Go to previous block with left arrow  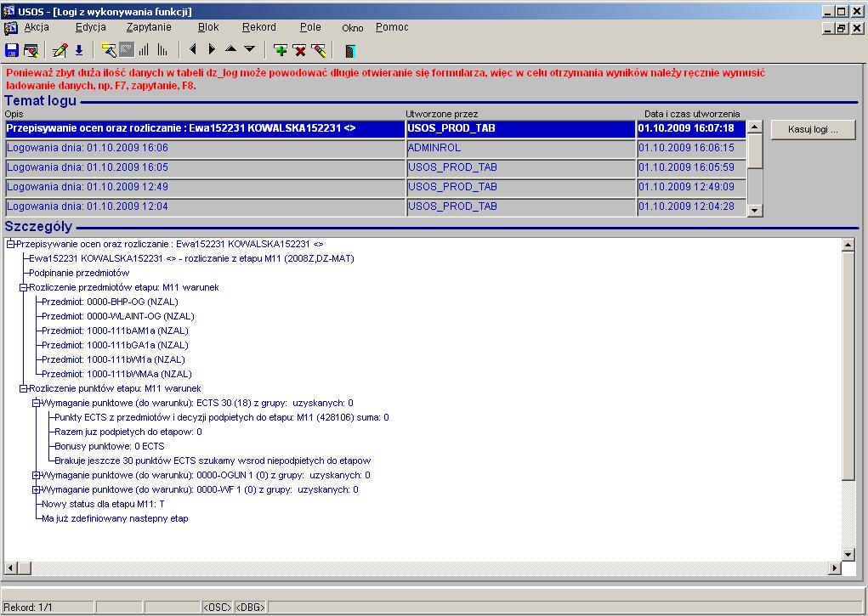(x=193, y=49)
